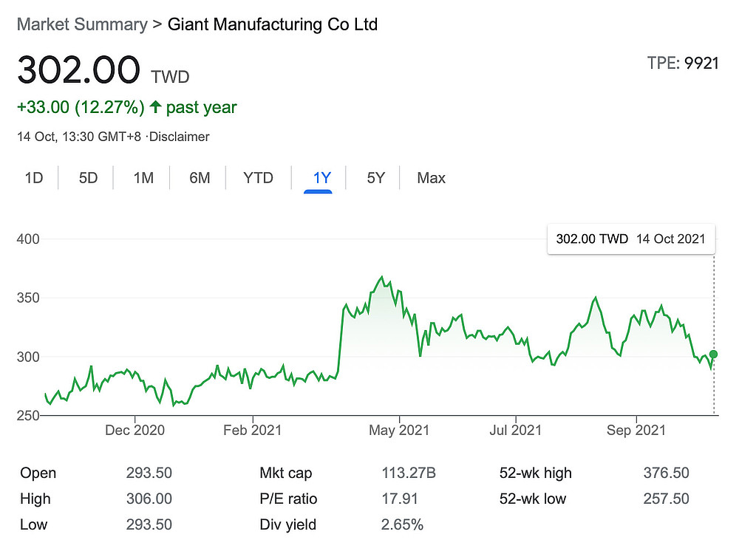The height and width of the screenshot is (548, 756).
Task: Open the 6M chart view
Action: click(200, 178)
